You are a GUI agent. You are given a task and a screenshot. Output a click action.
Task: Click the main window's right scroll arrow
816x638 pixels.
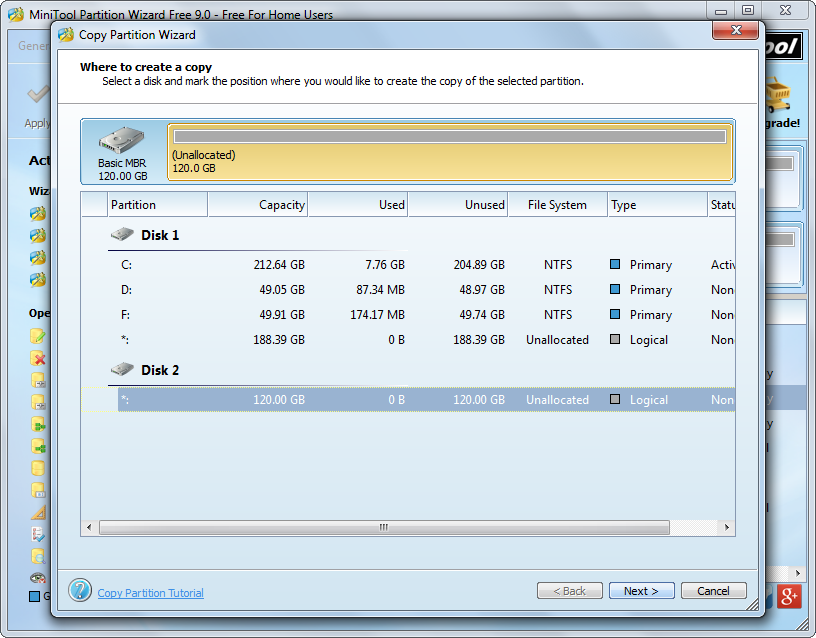(x=798, y=573)
